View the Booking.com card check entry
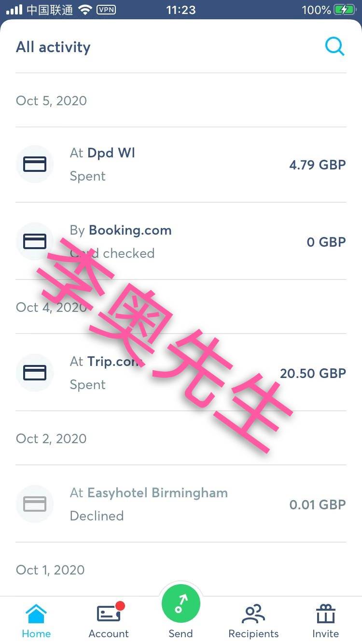362x644 pixels. click(x=181, y=241)
